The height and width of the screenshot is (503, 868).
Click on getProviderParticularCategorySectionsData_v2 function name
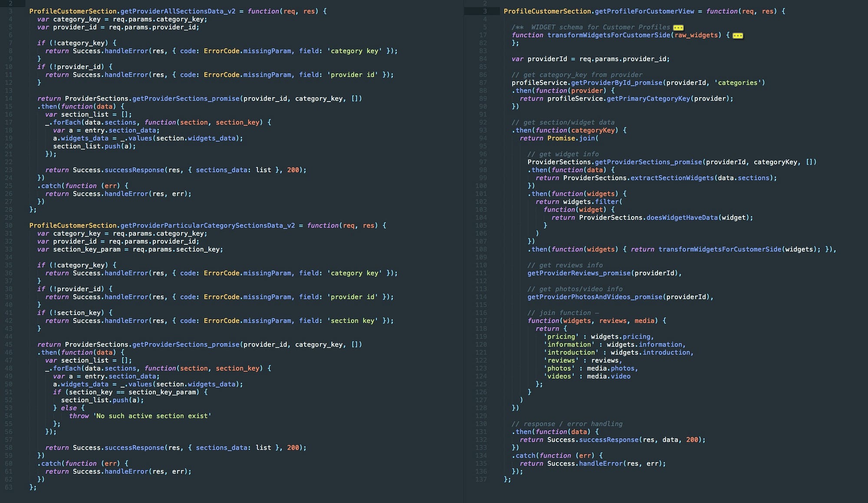(x=207, y=226)
